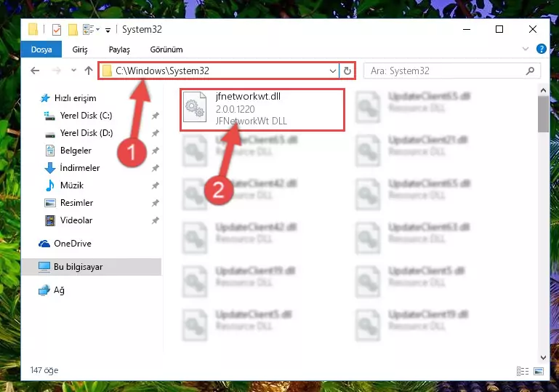Viewport: 559px width, 392px height.
Task: Expand the address bar history dropdown
Action: click(x=333, y=71)
